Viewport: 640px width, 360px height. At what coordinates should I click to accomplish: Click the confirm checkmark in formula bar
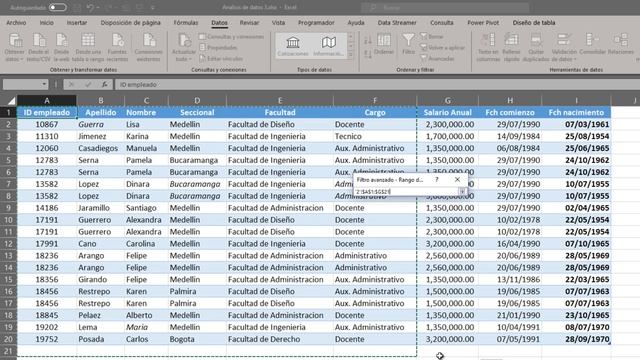tap(88, 84)
